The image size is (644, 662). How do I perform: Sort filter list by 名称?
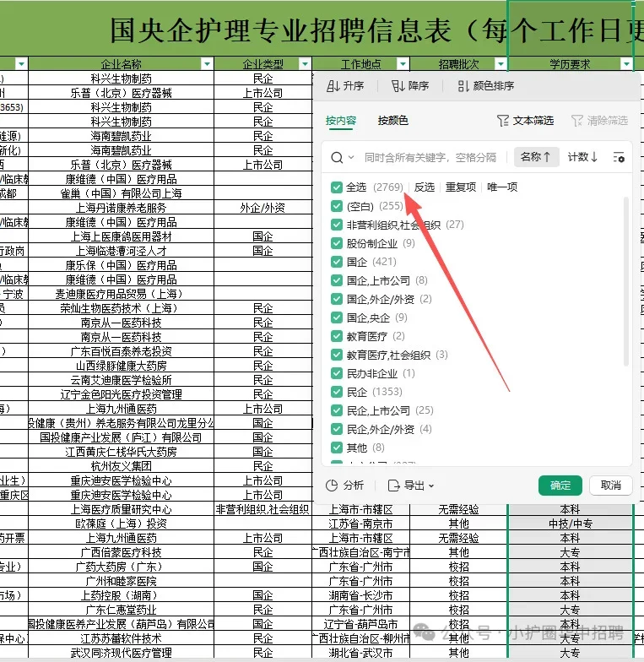point(536,157)
